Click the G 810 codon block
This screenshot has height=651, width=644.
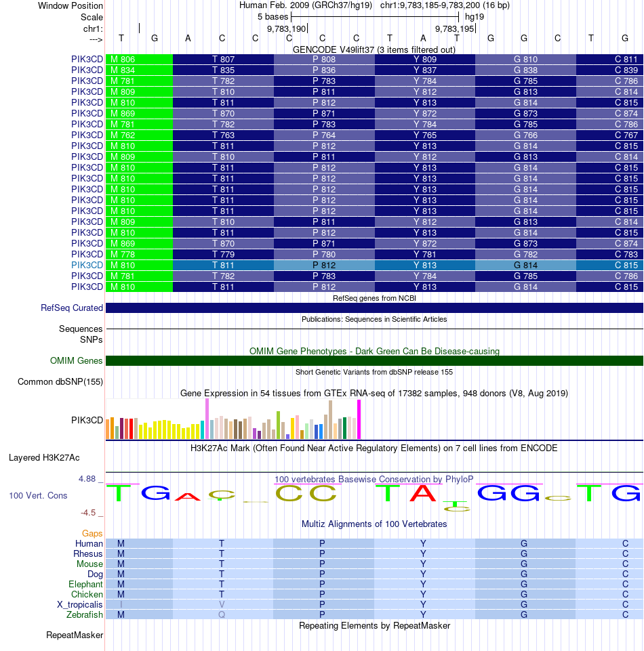(x=525, y=60)
